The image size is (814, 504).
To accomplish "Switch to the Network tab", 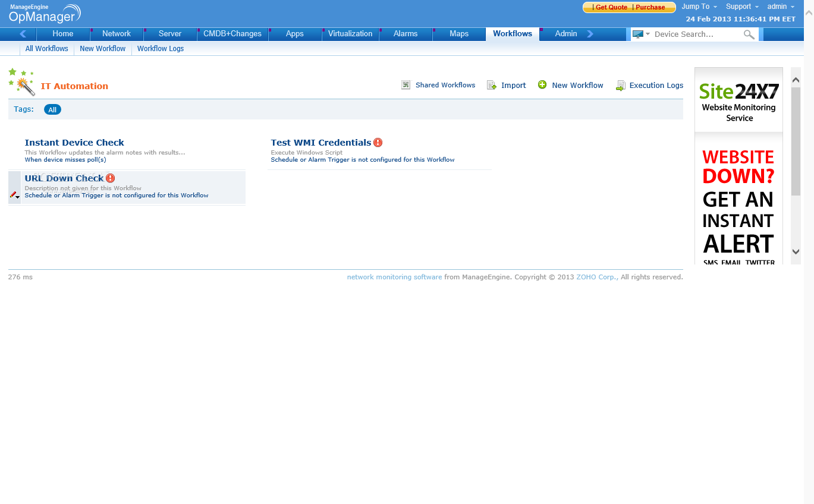I will pyautogui.click(x=117, y=34).
